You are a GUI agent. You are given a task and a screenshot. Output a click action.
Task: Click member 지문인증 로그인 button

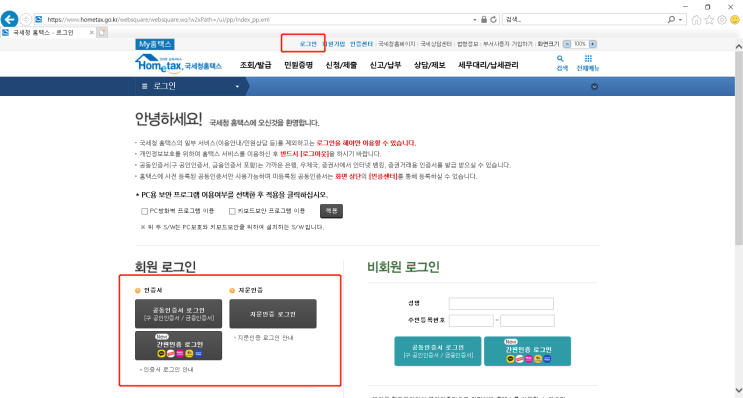[x=273, y=314]
